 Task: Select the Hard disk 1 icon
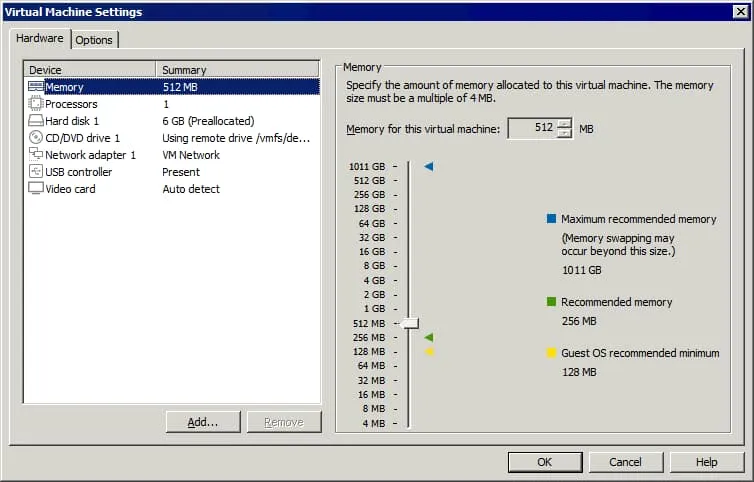click(x=36, y=121)
